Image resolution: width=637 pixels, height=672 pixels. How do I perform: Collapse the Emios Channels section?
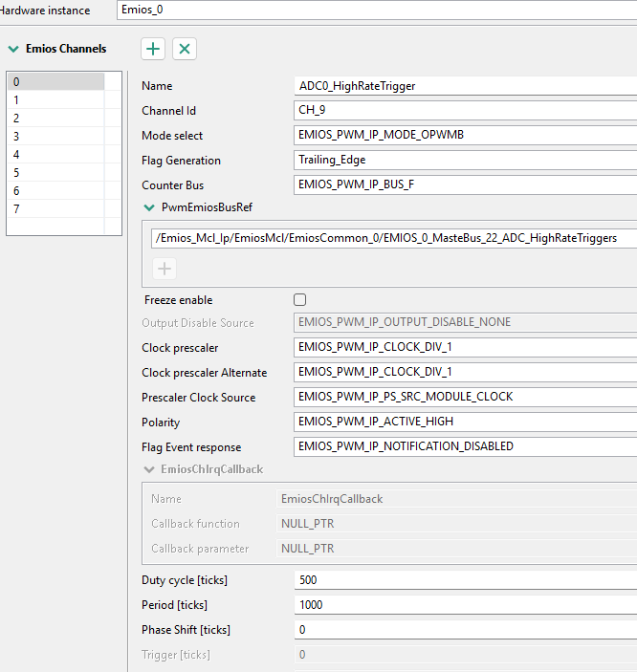pyautogui.click(x=13, y=49)
